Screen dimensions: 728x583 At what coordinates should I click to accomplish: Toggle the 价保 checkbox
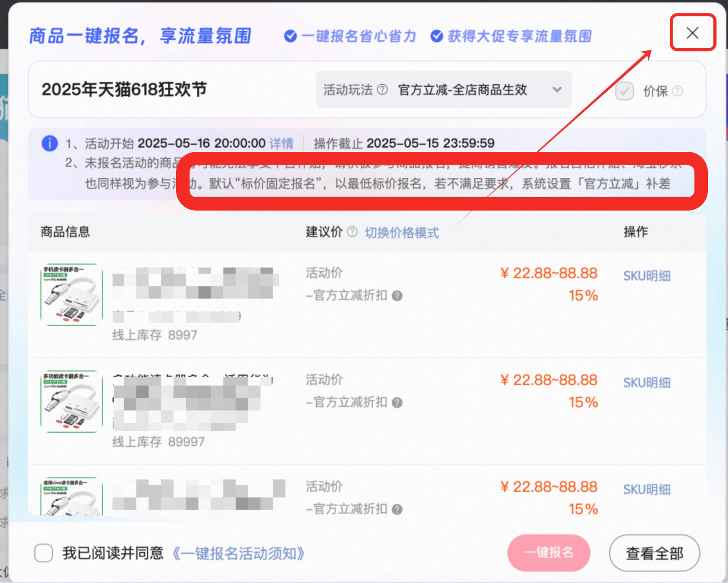tap(624, 91)
